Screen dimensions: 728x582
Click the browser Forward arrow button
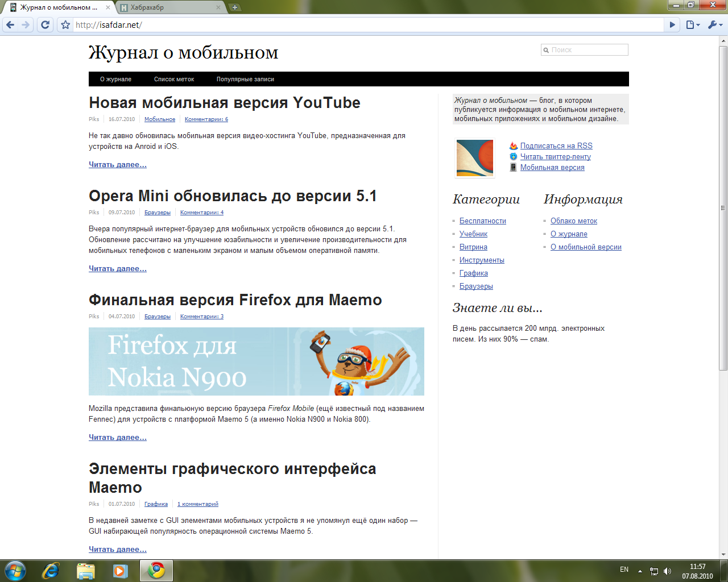[x=26, y=25]
